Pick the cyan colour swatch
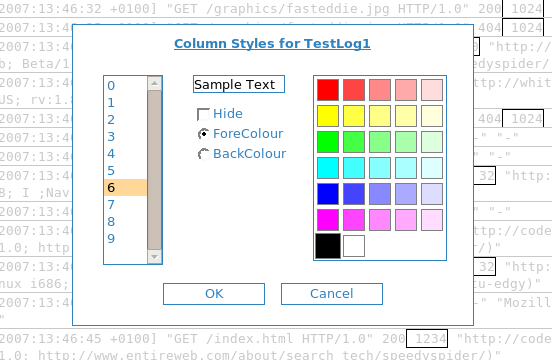552x360 pixels. pyautogui.click(x=328, y=168)
